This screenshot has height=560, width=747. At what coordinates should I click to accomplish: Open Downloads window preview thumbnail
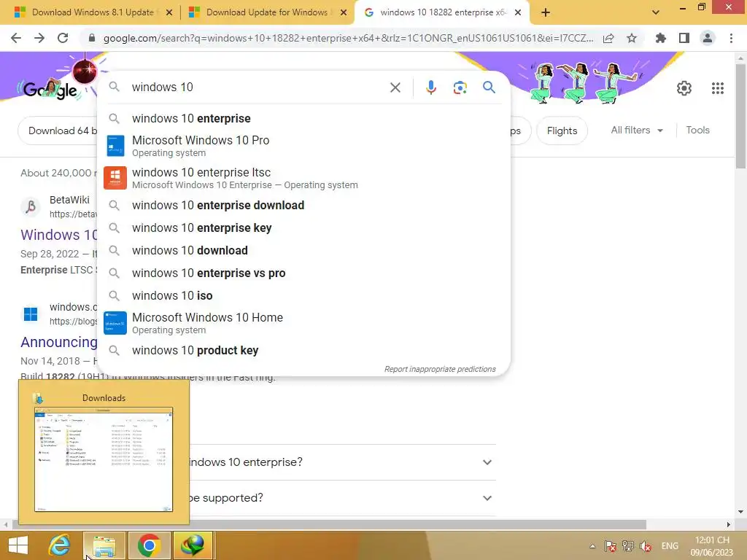coord(104,459)
